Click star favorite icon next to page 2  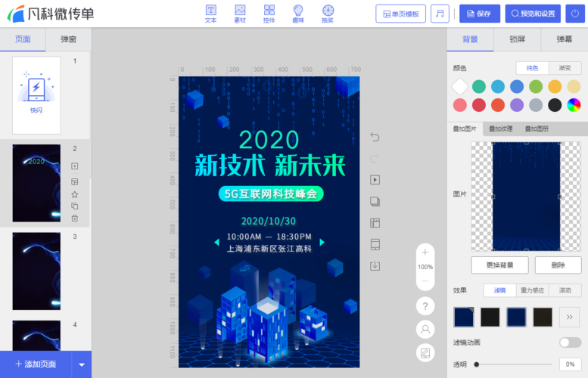75,194
